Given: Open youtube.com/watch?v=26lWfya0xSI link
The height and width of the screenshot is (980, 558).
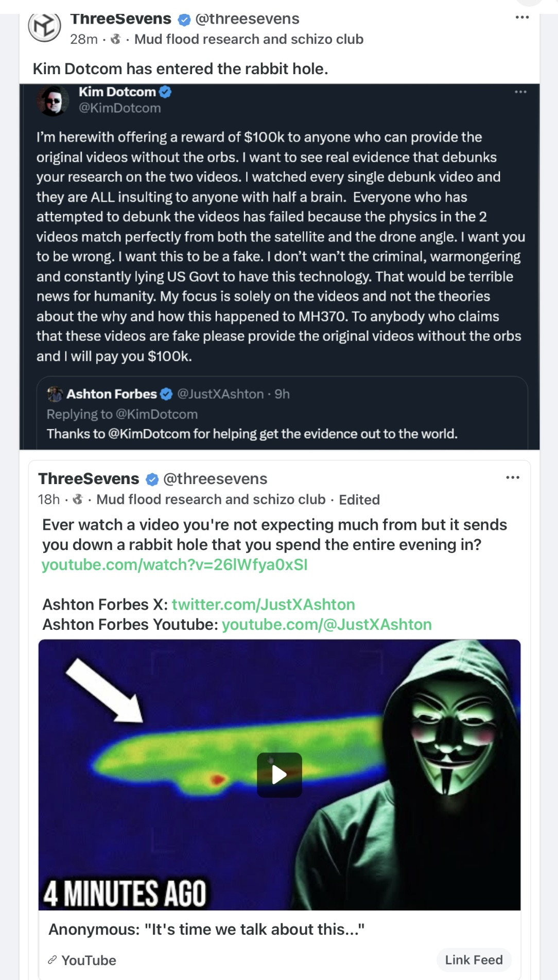Looking at the screenshot, I should 175,565.
